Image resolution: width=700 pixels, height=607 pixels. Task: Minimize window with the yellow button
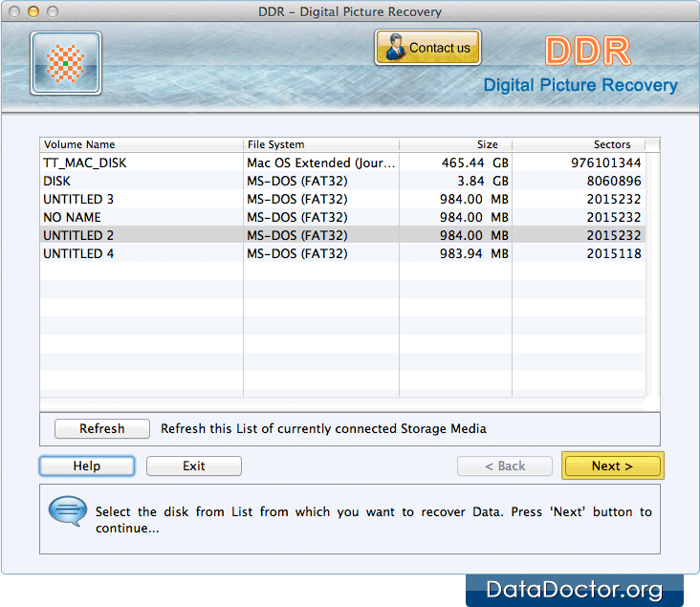point(33,11)
